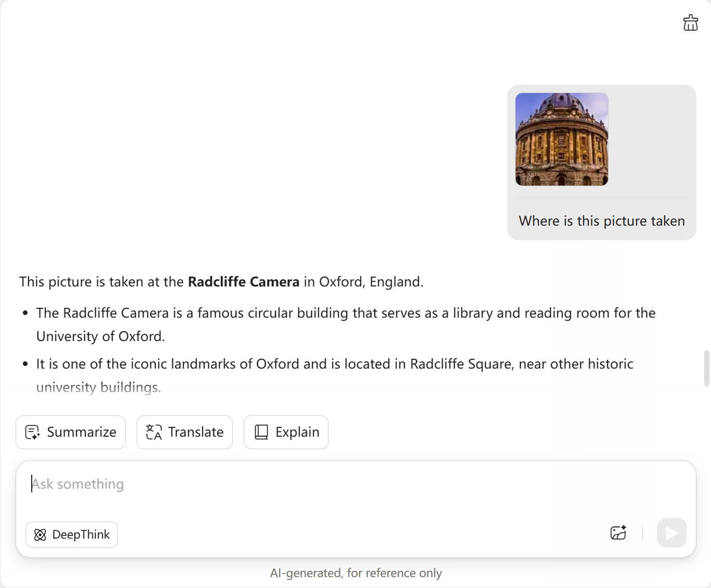This screenshot has height=588, width=711.
Task: Open the question bubble details
Action: point(601,220)
